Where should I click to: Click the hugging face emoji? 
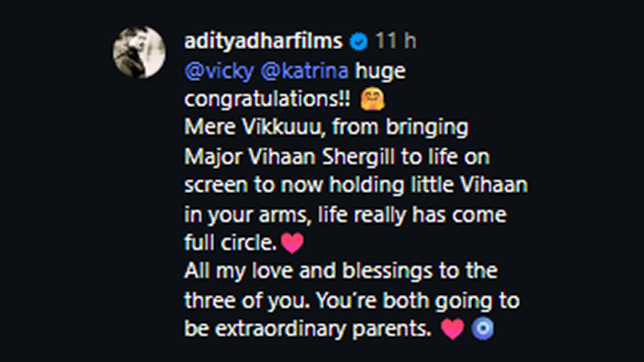(372, 100)
